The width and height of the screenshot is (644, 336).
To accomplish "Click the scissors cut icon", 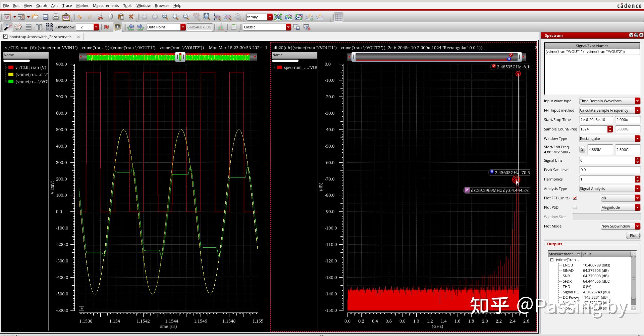I will pyautogui.click(x=100, y=17).
